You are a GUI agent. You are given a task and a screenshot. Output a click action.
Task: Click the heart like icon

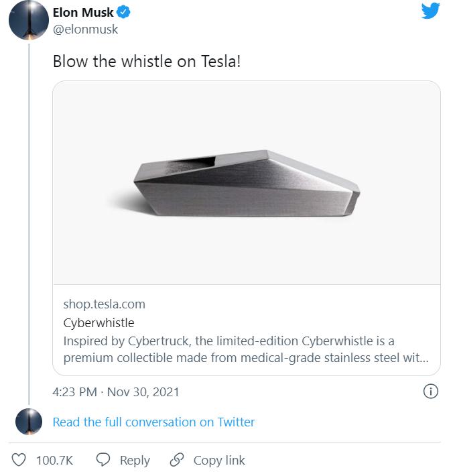coord(19,460)
